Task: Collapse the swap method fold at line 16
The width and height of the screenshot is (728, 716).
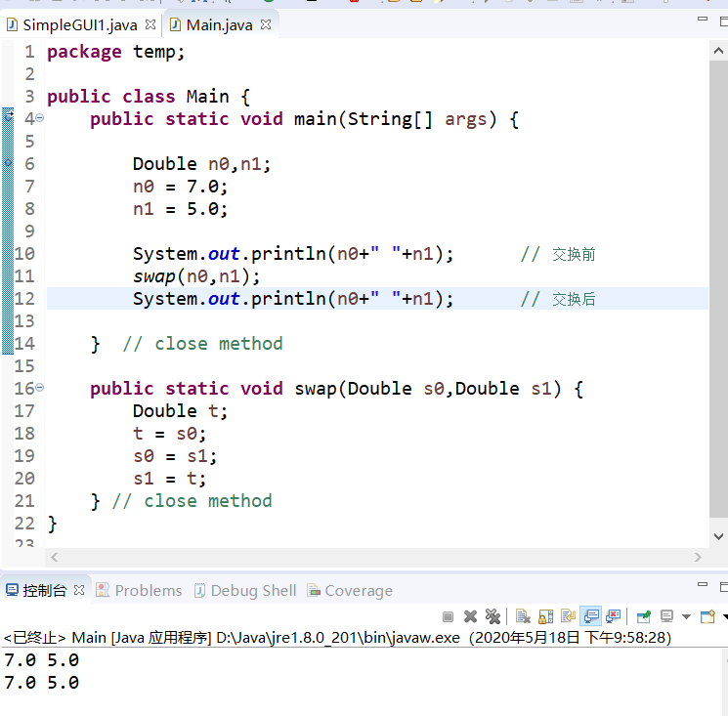Action: pyautogui.click(x=40, y=387)
